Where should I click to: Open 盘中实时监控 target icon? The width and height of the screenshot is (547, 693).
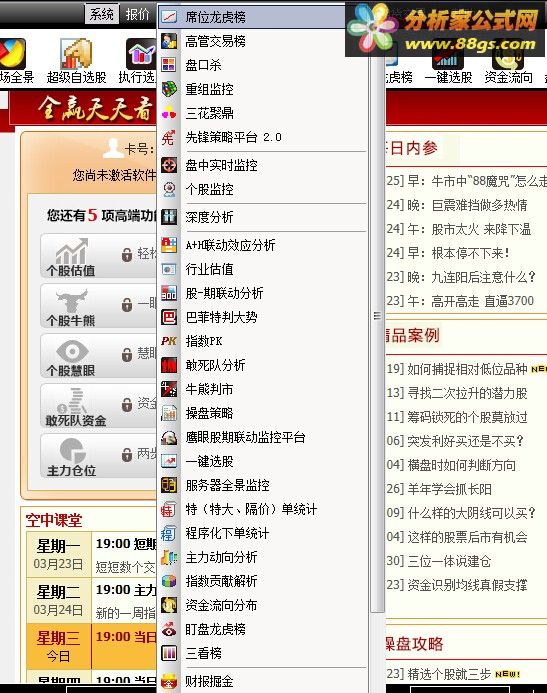169,165
